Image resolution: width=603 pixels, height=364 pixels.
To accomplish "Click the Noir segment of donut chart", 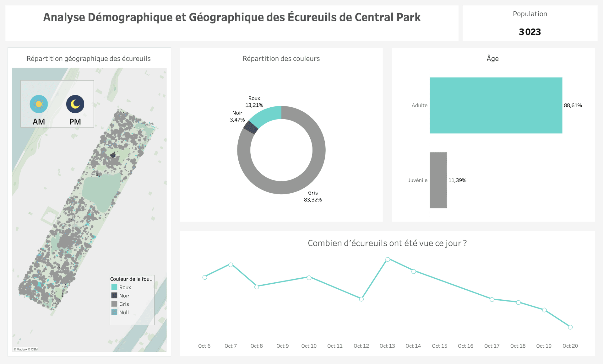I will pyautogui.click(x=251, y=127).
